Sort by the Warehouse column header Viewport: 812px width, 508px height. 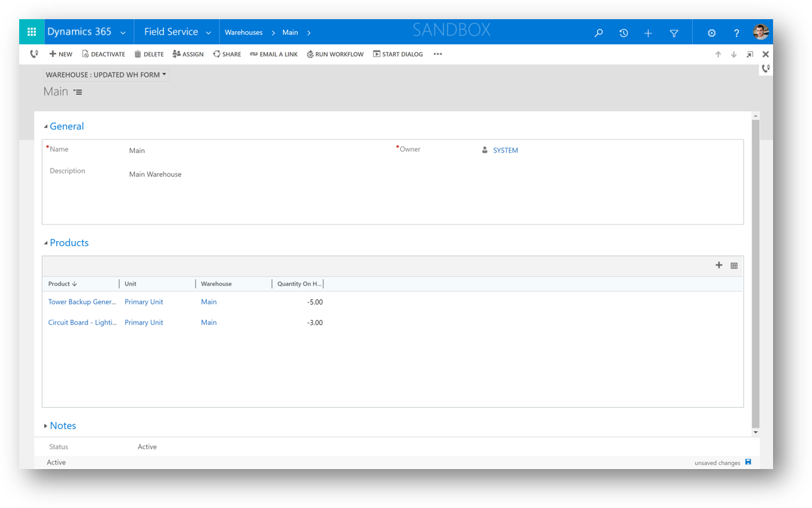click(216, 284)
